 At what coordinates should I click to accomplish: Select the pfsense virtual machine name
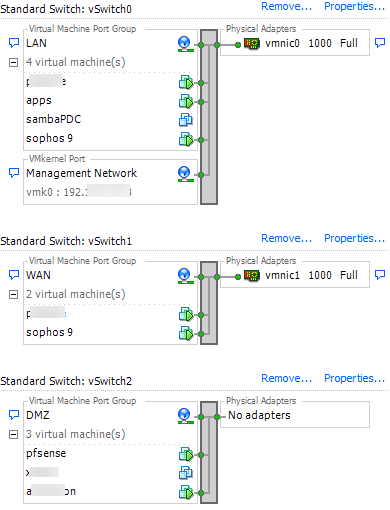tap(46, 453)
